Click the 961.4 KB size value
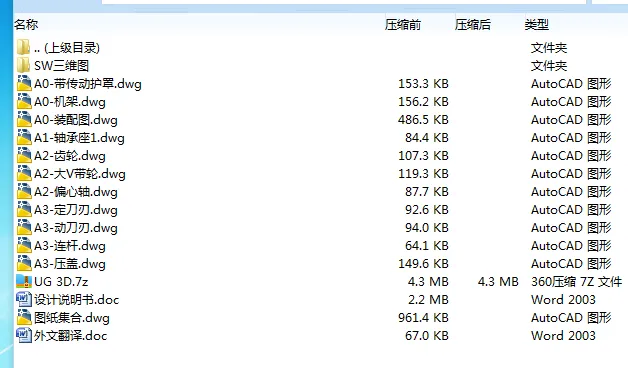Viewport: 628px width, 368px height. pos(423,318)
